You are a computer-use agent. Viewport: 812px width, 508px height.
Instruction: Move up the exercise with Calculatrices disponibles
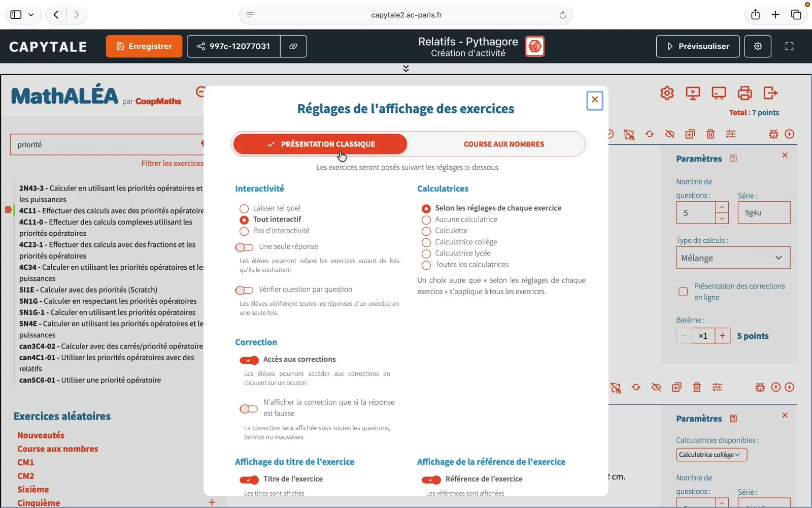(776, 387)
